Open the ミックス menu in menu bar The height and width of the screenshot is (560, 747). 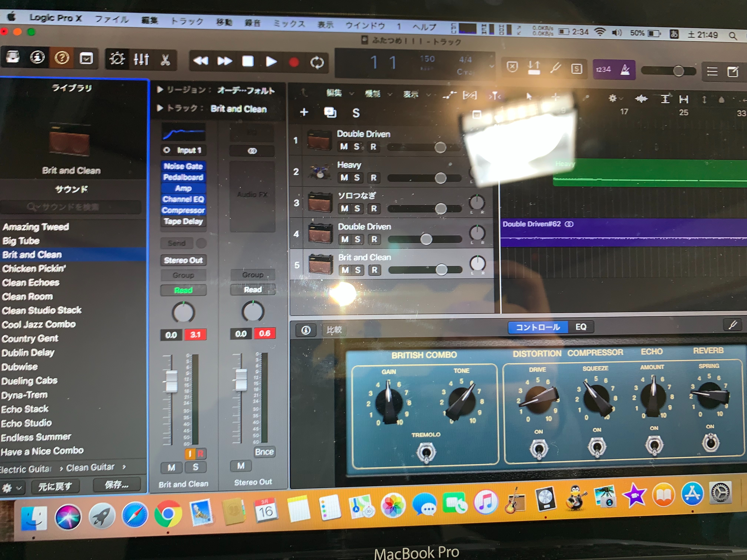(289, 24)
